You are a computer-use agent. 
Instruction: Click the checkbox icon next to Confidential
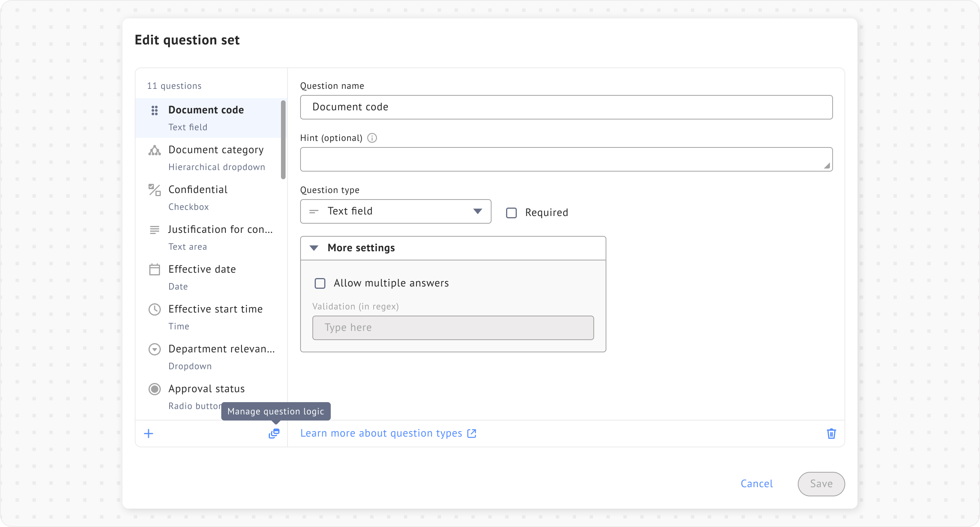click(x=154, y=190)
